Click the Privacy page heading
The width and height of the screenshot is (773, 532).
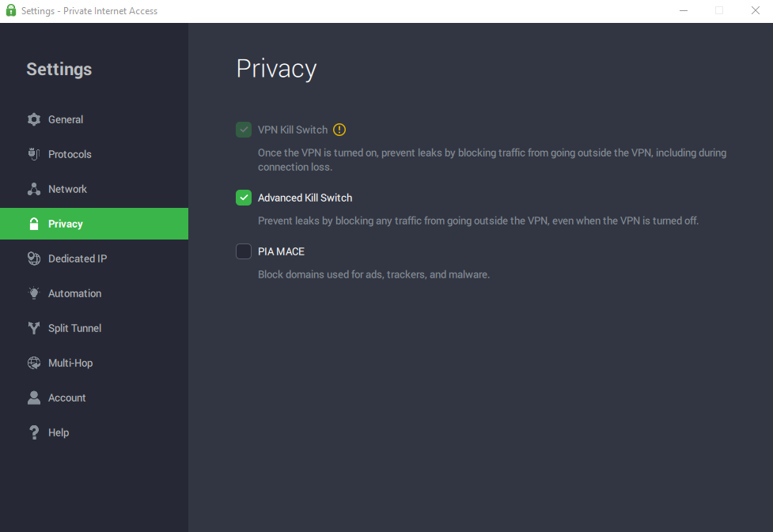coord(276,69)
